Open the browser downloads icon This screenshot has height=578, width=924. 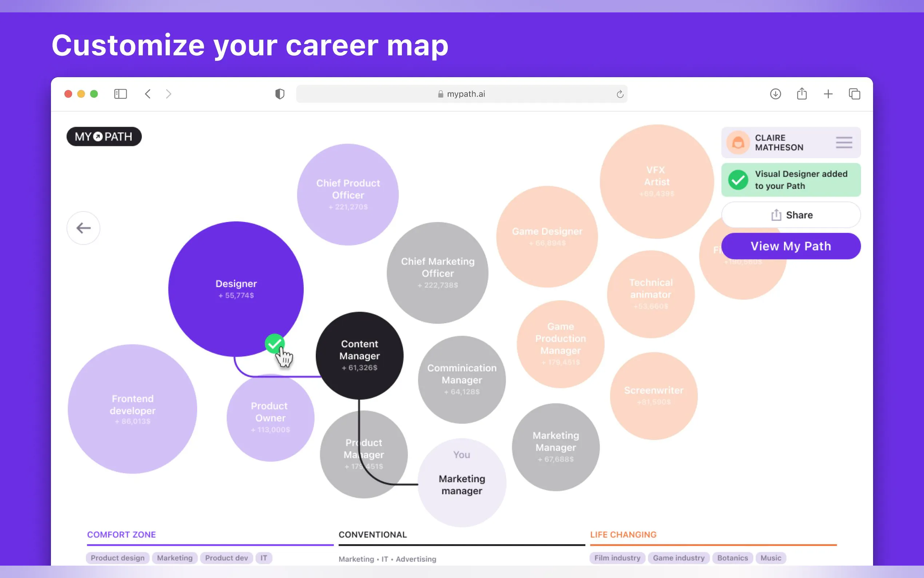click(x=775, y=94)
